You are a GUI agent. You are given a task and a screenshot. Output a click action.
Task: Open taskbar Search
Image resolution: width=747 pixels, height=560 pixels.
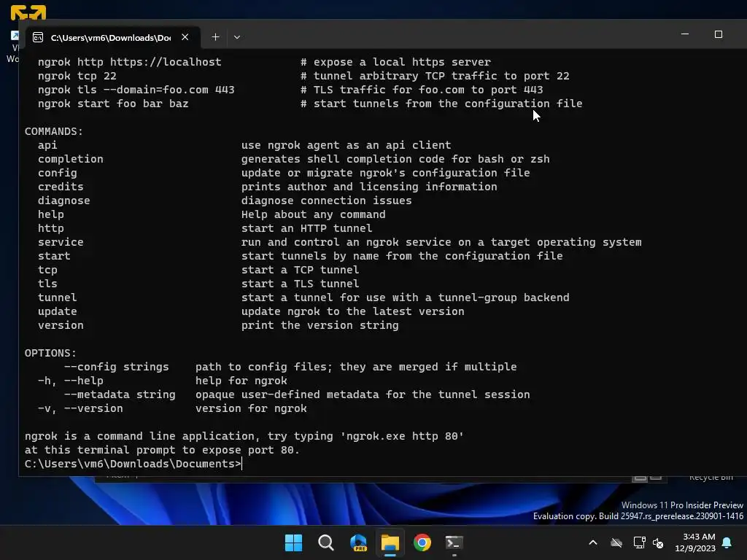click(326, 542)
